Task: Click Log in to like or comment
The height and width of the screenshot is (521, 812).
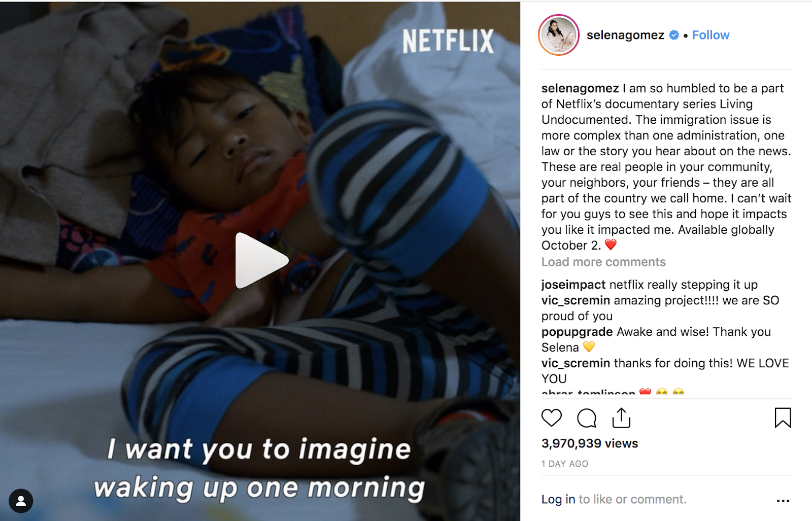Action: pos(558,499)
